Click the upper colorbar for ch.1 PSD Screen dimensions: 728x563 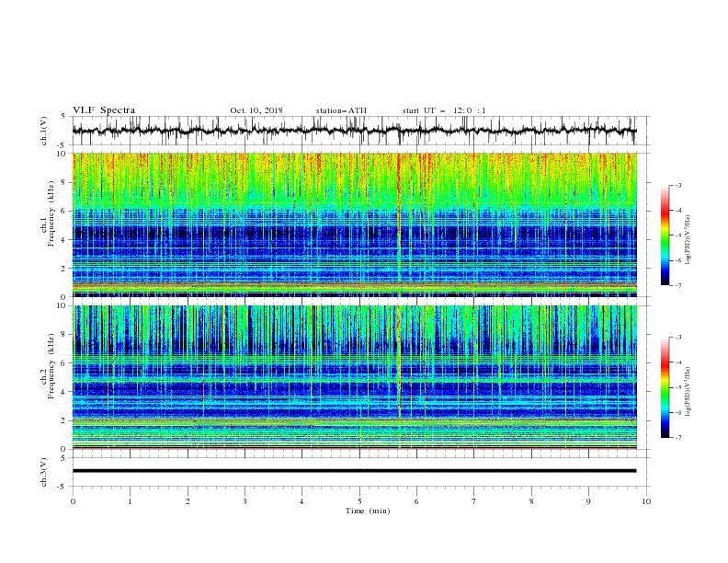[x=665, y=236]
